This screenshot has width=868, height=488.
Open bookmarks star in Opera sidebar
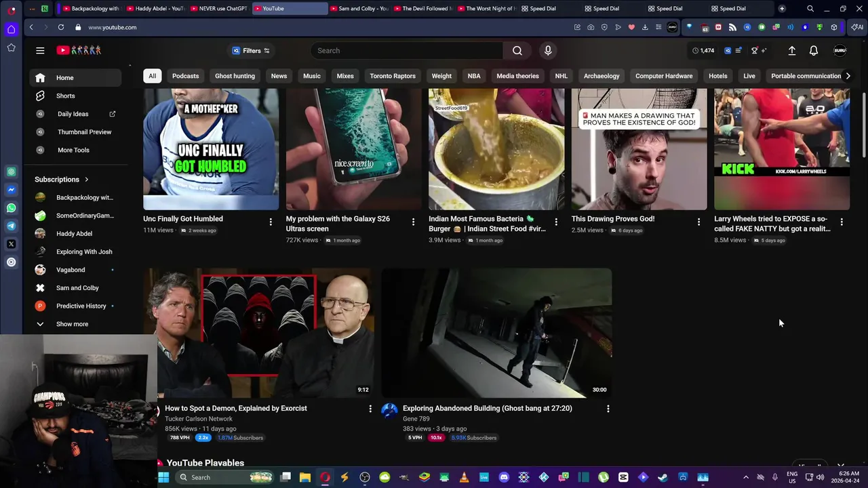pos(12,47)
